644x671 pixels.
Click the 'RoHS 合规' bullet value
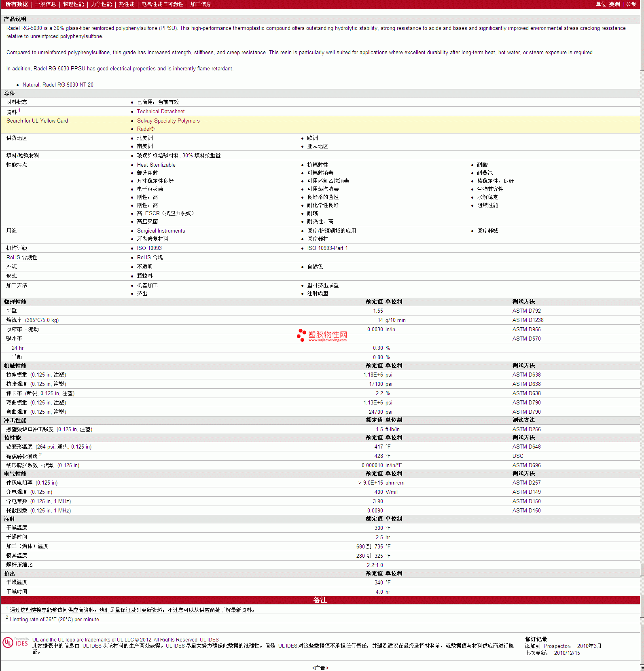(x=150, y=257)
